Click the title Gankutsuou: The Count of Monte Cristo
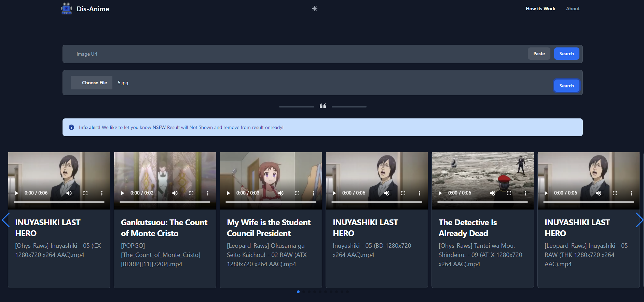Viewport: 644px width, 302px height. pos(164,228)
